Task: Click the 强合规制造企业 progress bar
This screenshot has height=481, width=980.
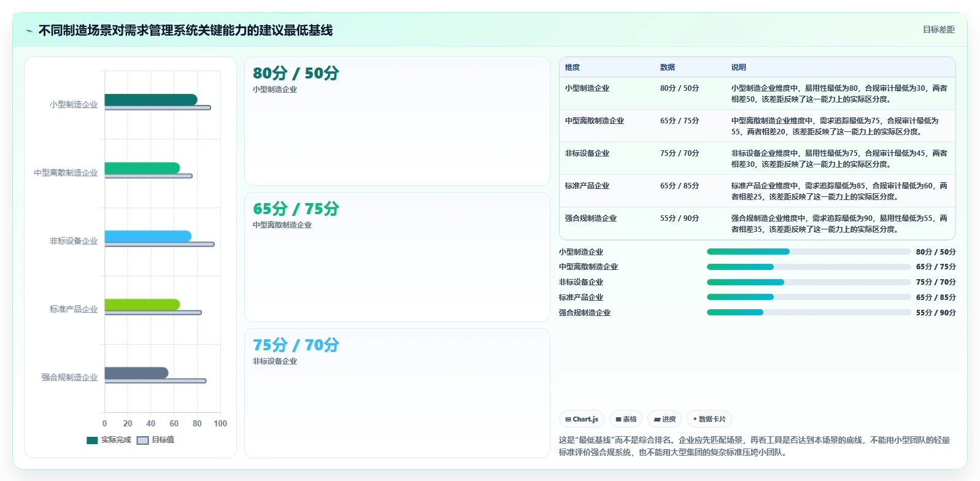Action: click(809, 312)
